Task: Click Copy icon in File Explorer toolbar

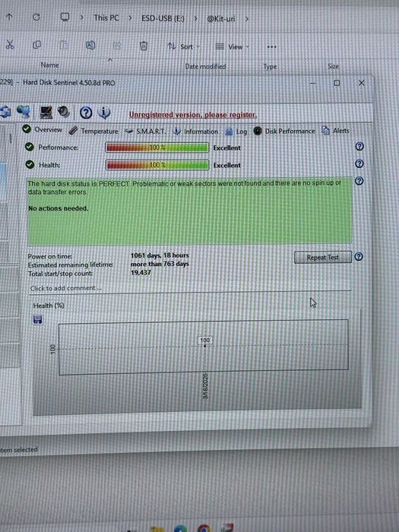Action: pyautogui.click(x=36, y=45)
